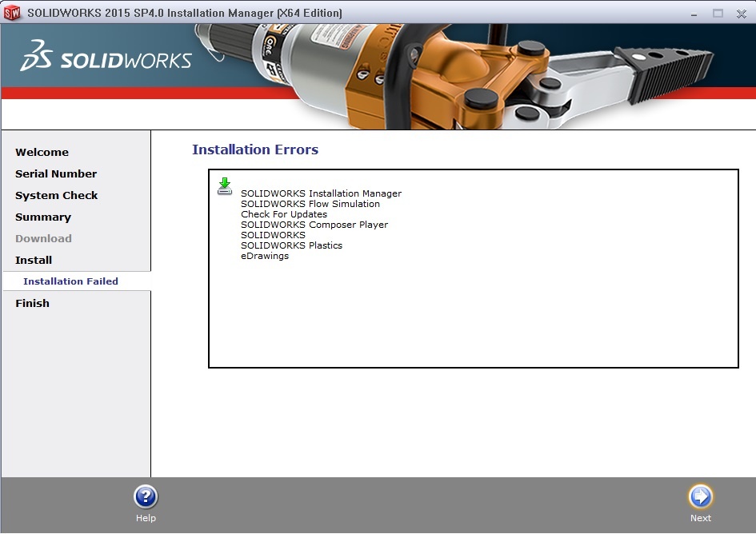Open the Welcome step in sidebar
The height and width of the screenshot is (534, 756).
tap(42, 153)
